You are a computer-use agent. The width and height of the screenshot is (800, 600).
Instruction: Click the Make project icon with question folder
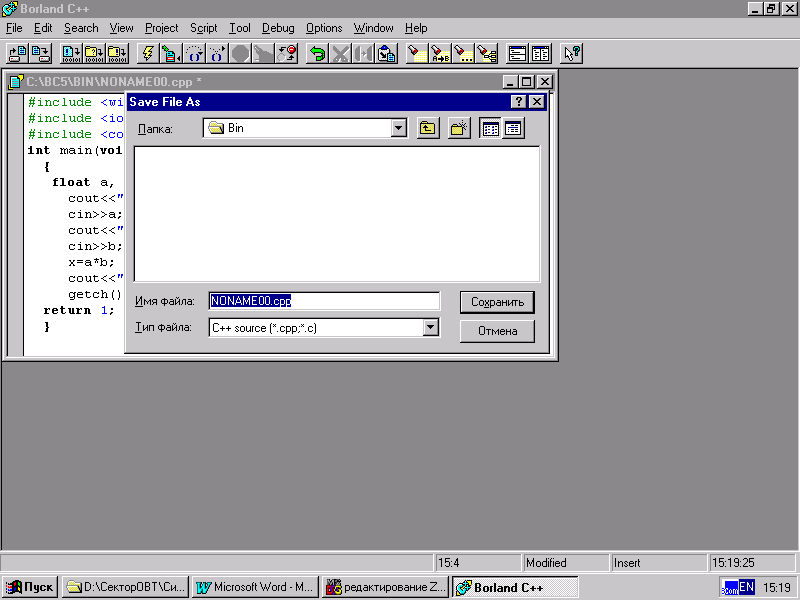point(94,54)
